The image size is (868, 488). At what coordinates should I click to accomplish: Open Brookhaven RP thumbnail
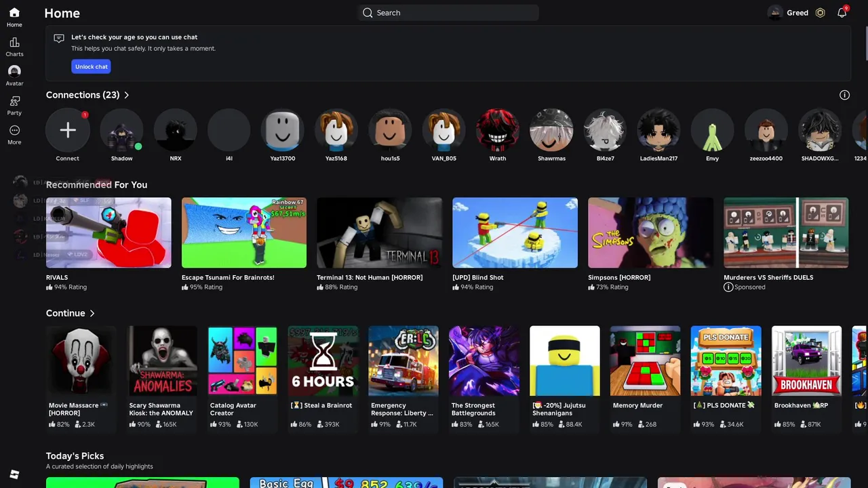(806, 361)
